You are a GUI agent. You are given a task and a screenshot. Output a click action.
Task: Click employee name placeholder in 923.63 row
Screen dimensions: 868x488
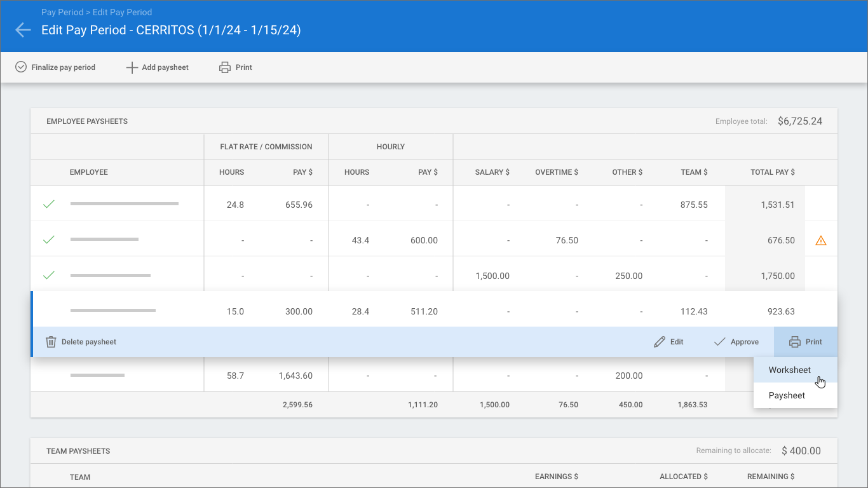pos(113,311)
